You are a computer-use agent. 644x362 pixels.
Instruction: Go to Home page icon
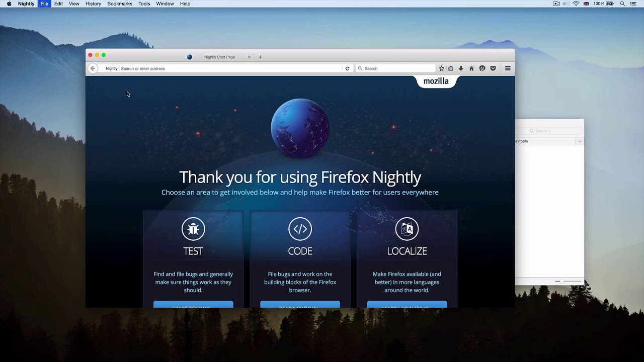471,68
